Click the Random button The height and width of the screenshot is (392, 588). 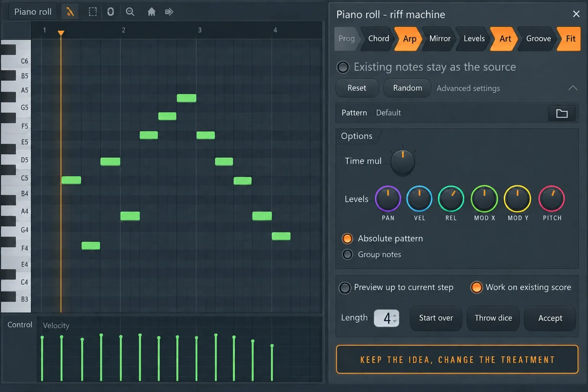[407, 88]
